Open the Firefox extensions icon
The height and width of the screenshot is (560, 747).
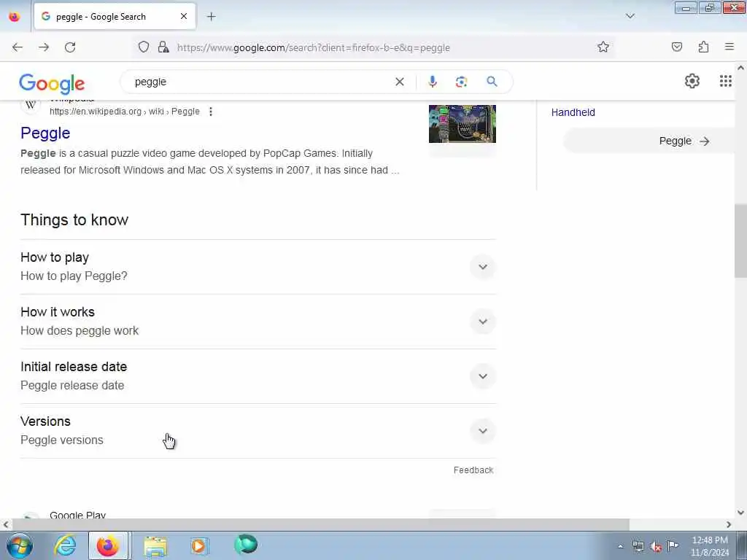tap(703, 47)
